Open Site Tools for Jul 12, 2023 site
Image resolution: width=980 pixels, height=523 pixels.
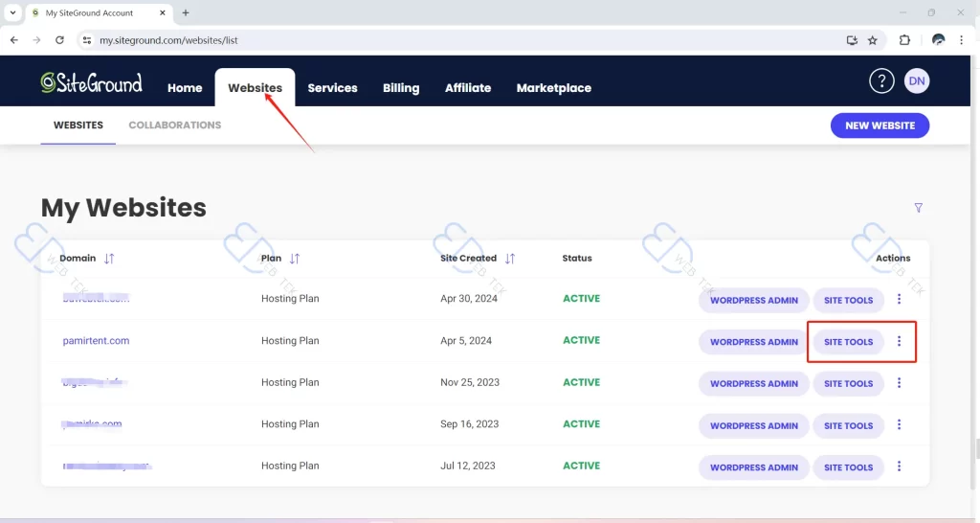tap(848, 467)
